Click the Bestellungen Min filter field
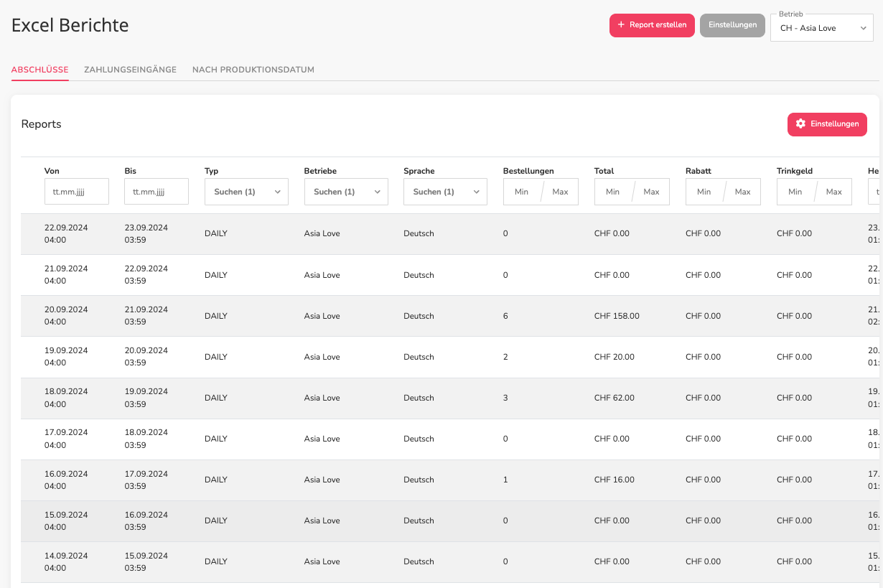 (522, 192)
